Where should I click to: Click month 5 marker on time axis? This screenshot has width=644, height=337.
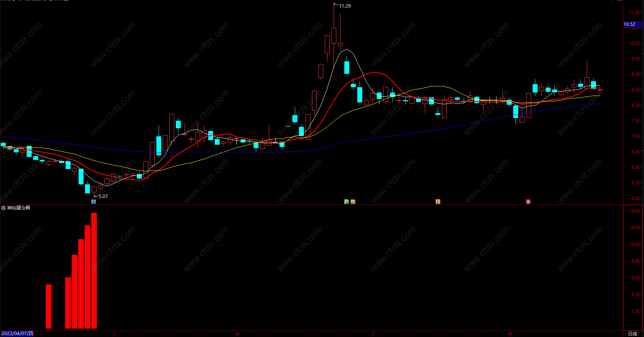[114, 334]
